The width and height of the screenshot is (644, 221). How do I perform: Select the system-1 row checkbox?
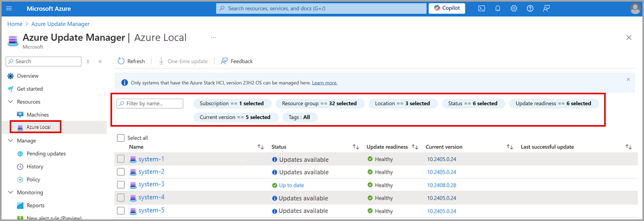[121, 159]
